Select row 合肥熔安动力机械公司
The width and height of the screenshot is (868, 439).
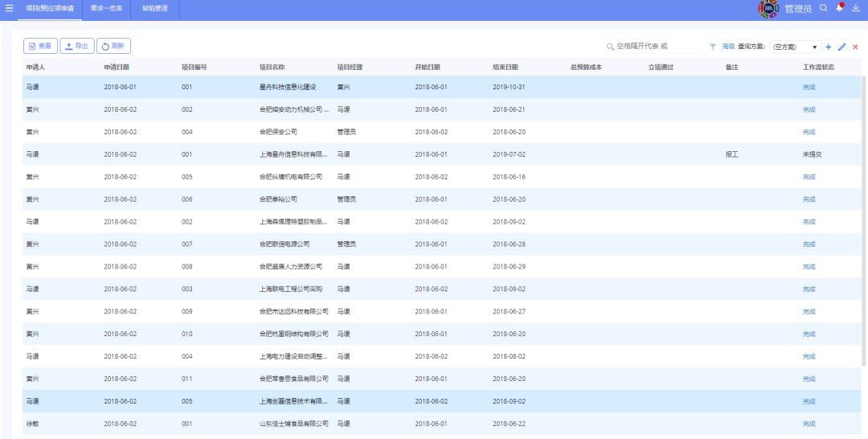point(442,109)
